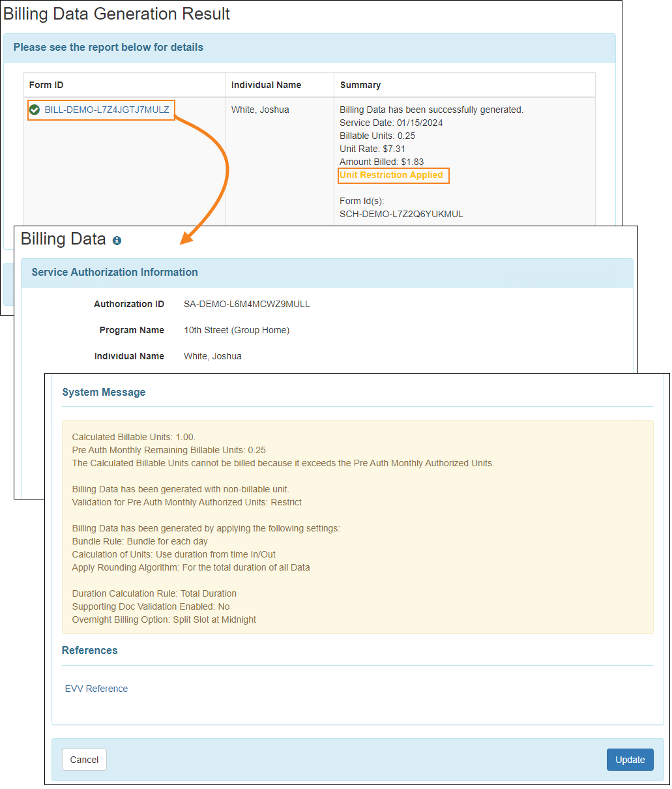Select form id SCH-DEMO-L7Z2Q6YUKMUL
Viewport: 672px width, 789px height.
(x=401, y=213)
